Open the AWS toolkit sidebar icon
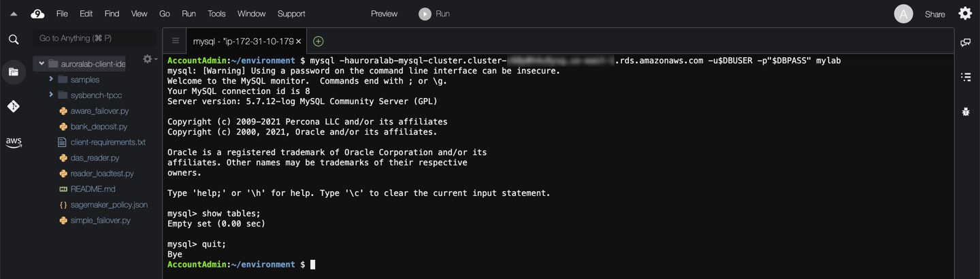Viewport: 980px width, 279px height. [x=14, y=142]
